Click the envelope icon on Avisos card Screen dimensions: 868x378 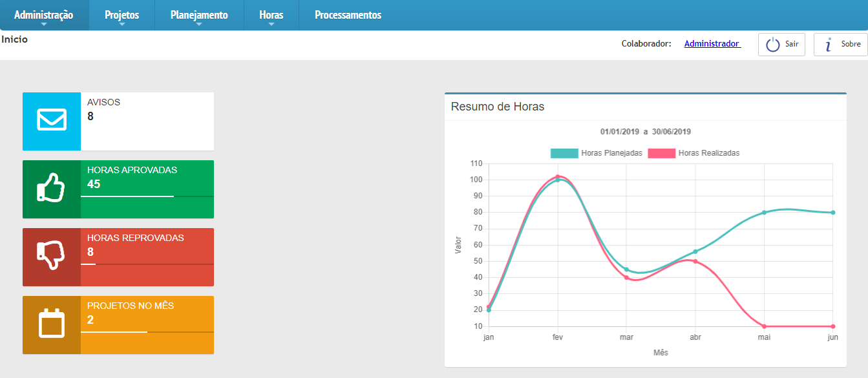pos(52,121)
